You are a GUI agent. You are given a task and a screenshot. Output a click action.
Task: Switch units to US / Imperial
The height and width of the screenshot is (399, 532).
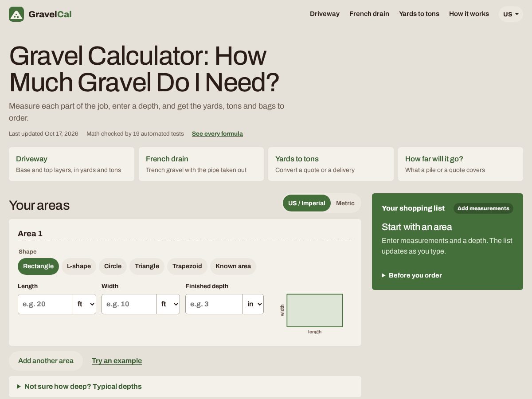(x=307, y=203)
